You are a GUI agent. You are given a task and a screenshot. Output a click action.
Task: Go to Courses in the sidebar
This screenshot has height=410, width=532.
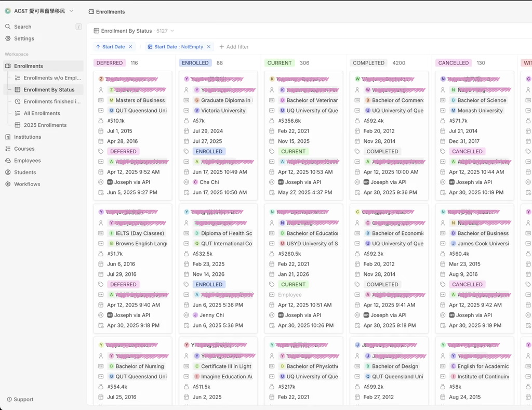click(x=24, y=149)
